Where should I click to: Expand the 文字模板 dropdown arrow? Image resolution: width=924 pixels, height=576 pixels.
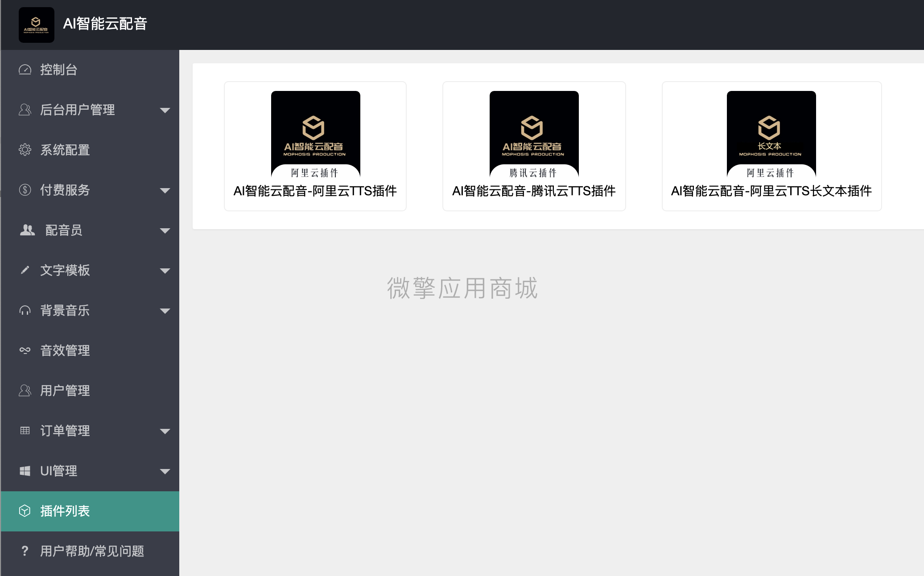tap(165, 271)
